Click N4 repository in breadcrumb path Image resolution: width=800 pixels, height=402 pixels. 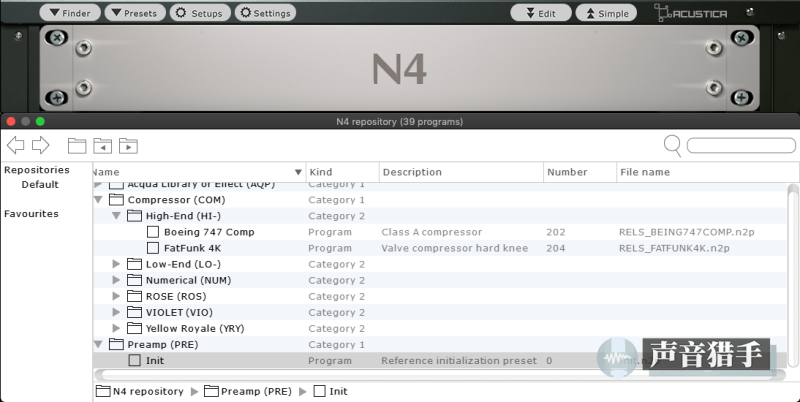(x=140, y=391)
